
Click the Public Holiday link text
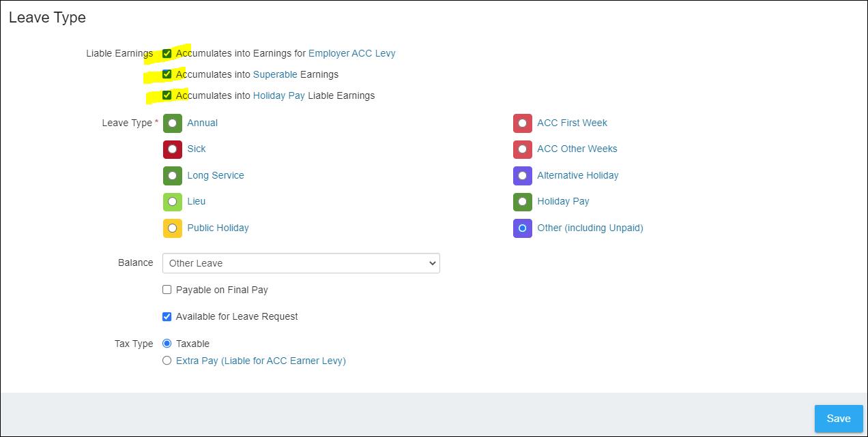218,228
